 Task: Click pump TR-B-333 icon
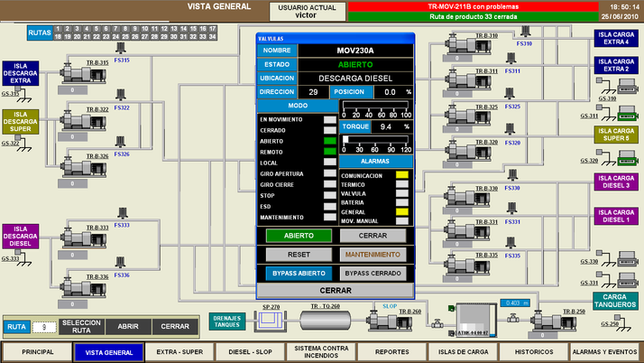(x=83, y=238)
